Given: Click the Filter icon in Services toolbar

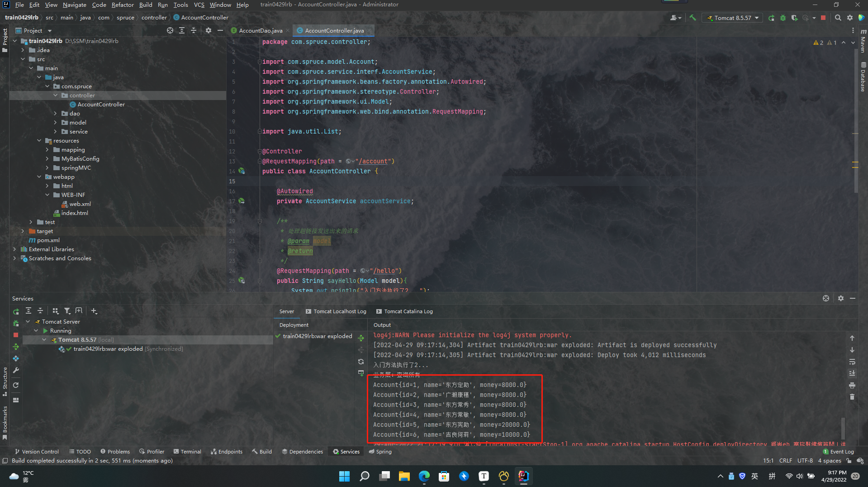Looking at the screenshot, I should (67, 311).
